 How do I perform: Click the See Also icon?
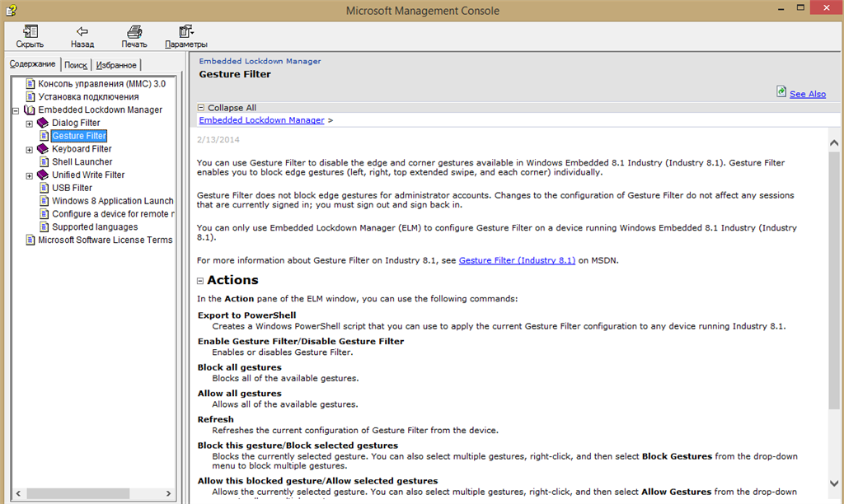pos(781,92)
